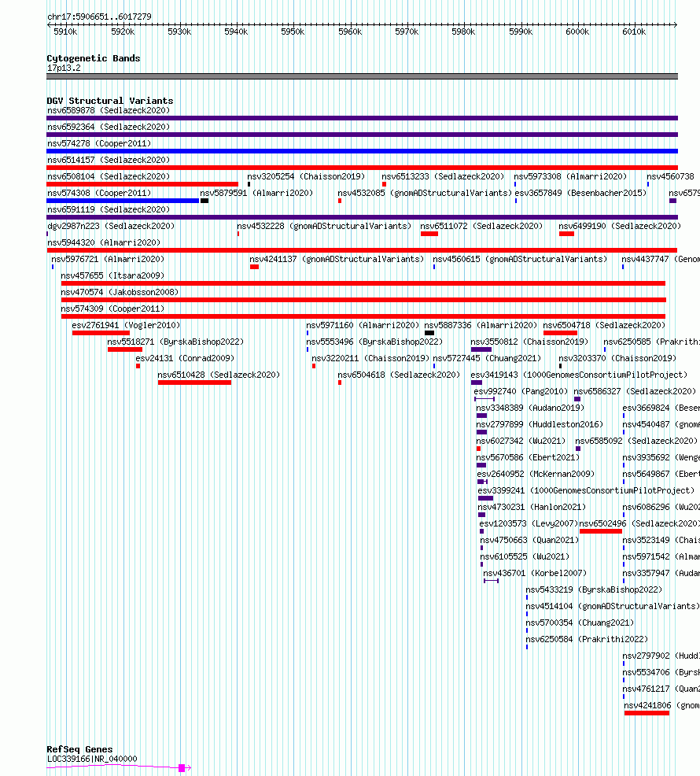The width and height of the screenshot is (700, 776).
Task: Click nsv2797899 (Huddleston2016) label
Action: click(x=540, y=425)
